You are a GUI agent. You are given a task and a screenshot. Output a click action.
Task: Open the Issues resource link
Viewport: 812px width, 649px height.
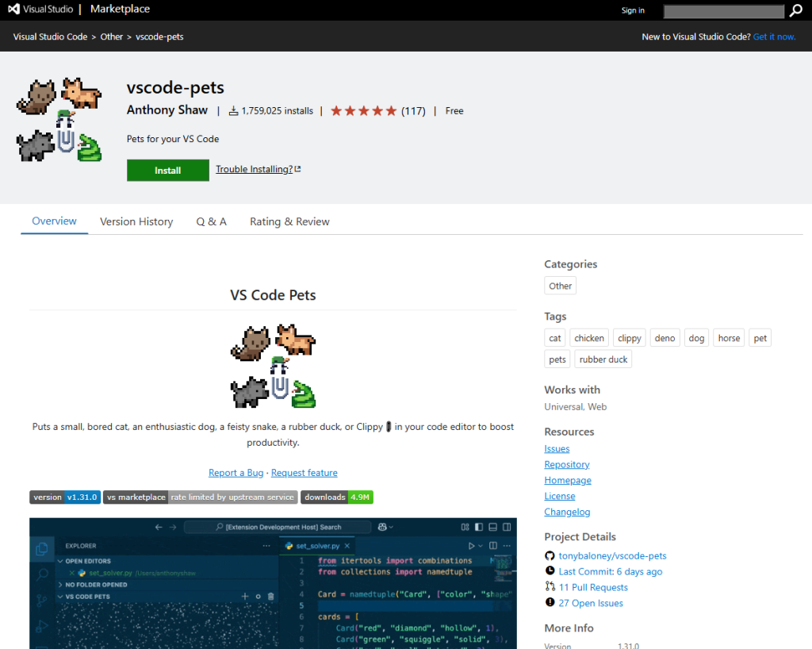557,449
